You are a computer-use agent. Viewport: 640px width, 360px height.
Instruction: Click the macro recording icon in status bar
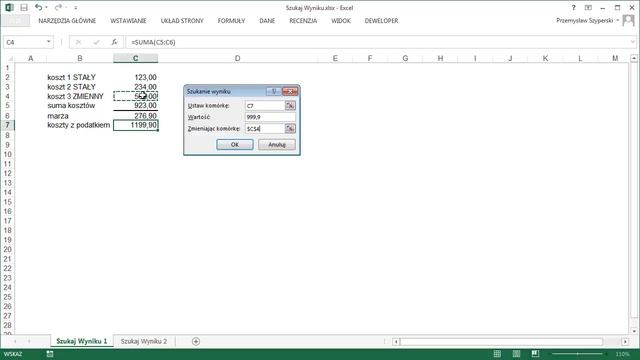click(x=49, y=354)
